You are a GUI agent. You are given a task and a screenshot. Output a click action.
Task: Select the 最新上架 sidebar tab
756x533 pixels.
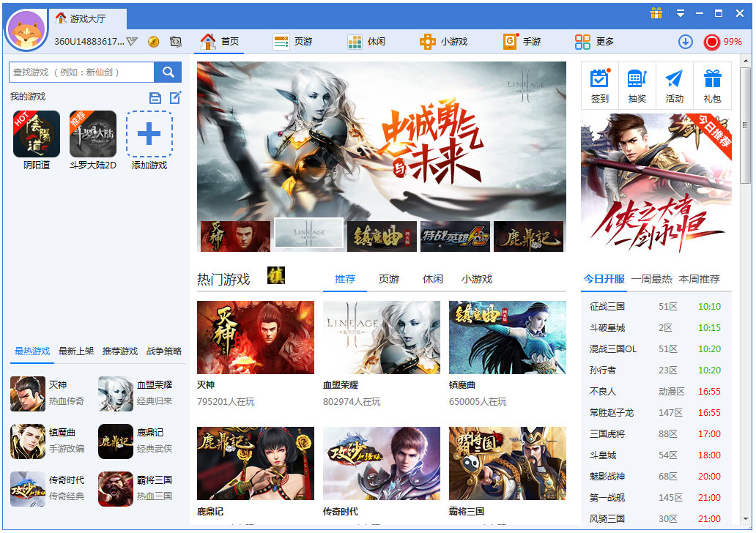point(76,351)
